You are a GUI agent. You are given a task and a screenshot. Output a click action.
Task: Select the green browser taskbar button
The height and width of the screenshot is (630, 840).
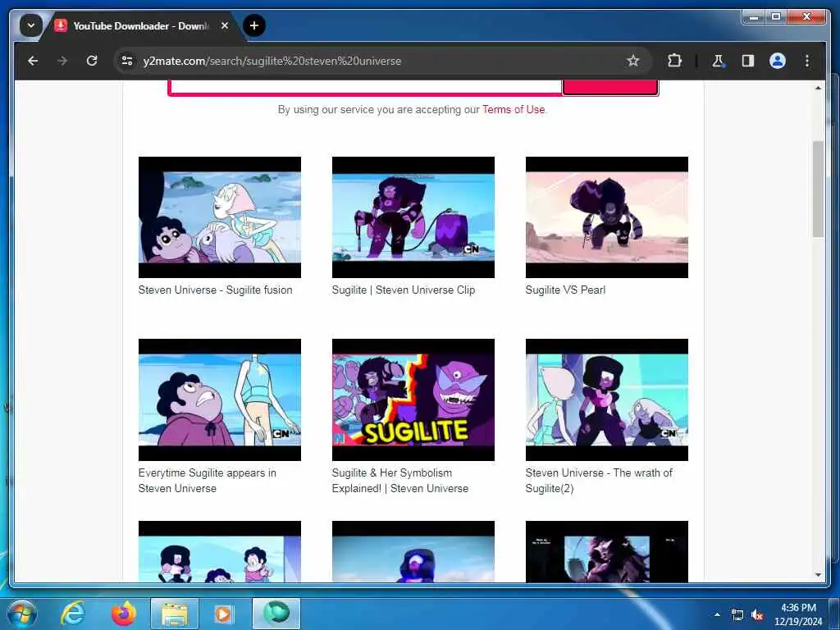(x=276, y=614)
